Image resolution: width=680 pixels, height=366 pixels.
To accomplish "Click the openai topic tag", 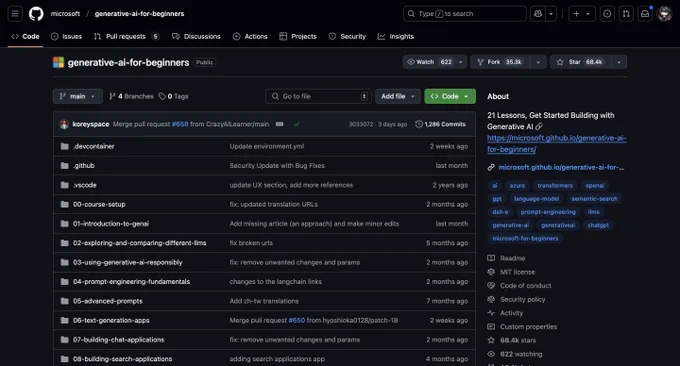I will (x=594, y=186).
